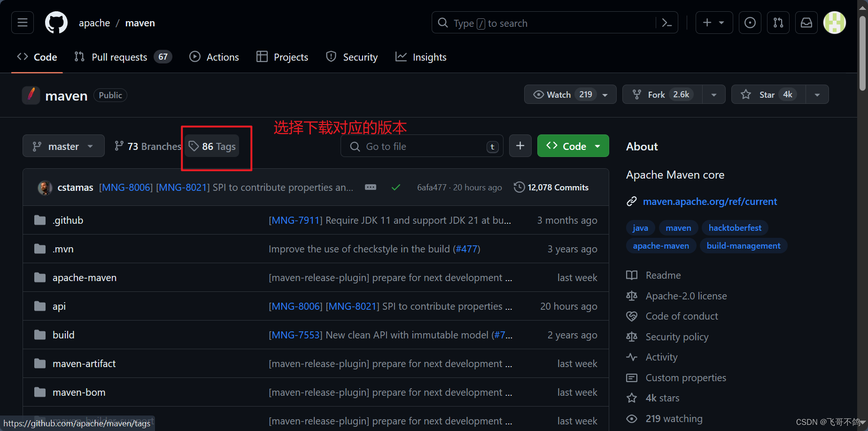Open the #477 pull request link
The height and width of the screenshot is (431, 868).
tap(466, 249)
